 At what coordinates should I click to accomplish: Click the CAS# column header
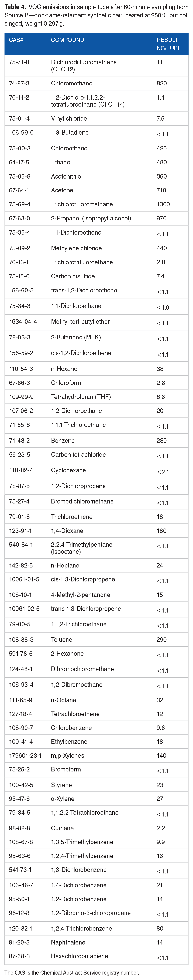[x=16, y=40]
